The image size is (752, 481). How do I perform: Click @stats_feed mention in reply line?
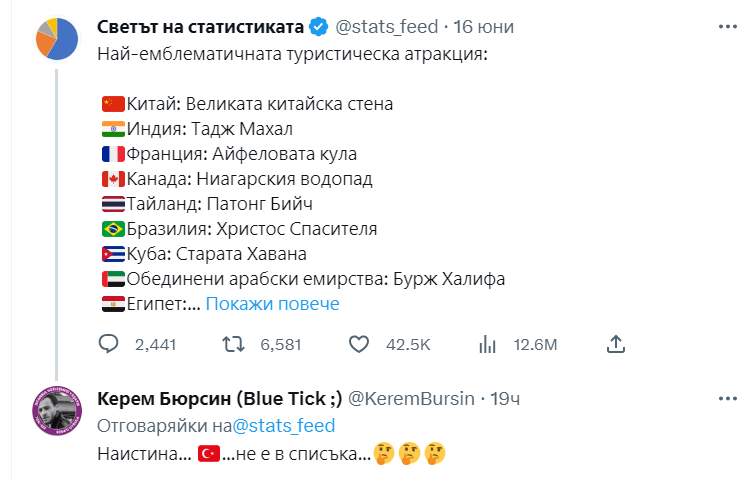284,426
